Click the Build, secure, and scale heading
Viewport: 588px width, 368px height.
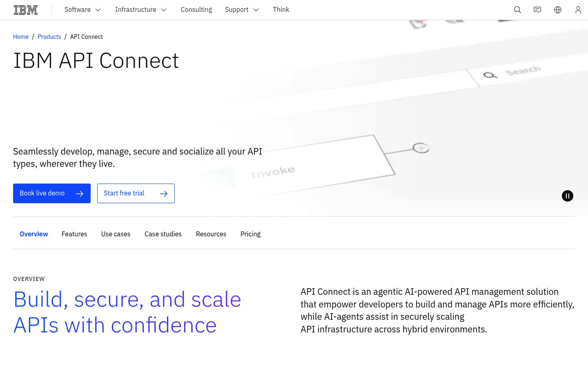[127, 312]
